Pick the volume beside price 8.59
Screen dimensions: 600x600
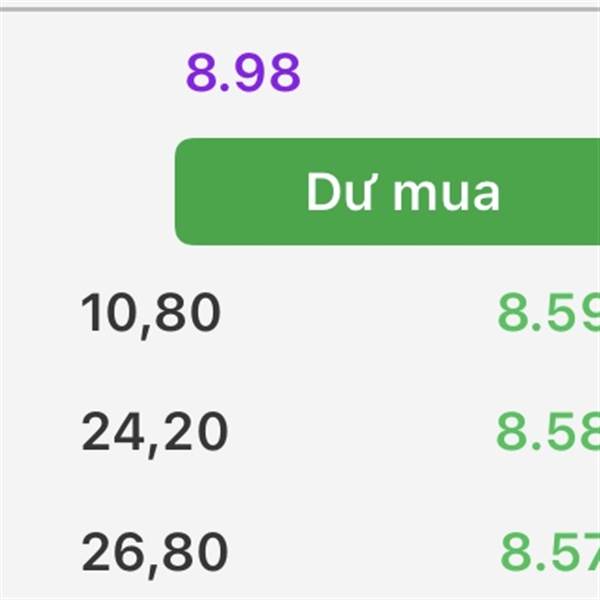pyautogui.click(x=151, y=315)
